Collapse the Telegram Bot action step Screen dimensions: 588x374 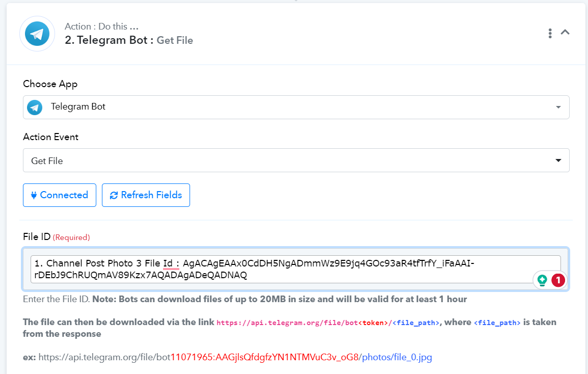(x=565, y=32)
